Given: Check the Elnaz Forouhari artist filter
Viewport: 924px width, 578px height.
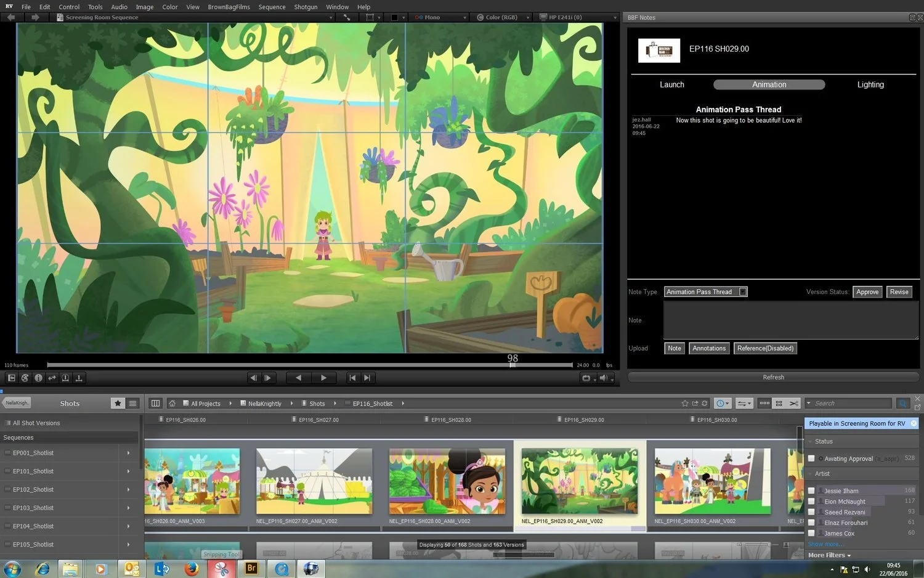Looking at the screenshot, I should (x=811, y=522).
